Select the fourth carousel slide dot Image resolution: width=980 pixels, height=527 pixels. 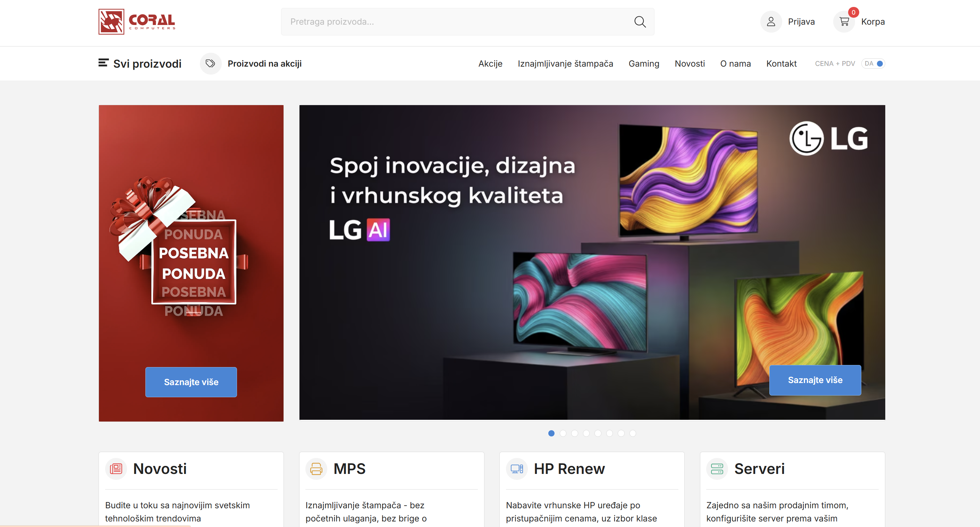(x=586, y=433)
